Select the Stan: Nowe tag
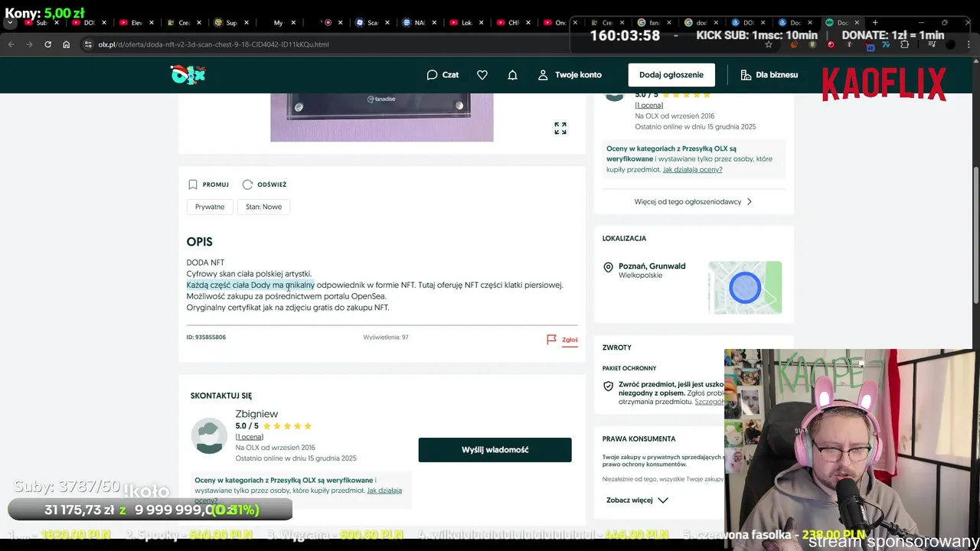This screenshot has width=980, height=551. click(x=263, y=207)
